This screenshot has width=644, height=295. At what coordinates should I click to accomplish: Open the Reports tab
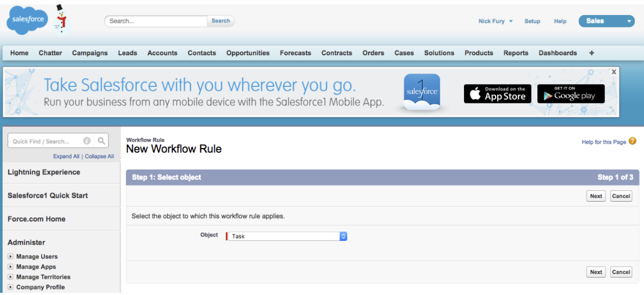tap(516, 53)
